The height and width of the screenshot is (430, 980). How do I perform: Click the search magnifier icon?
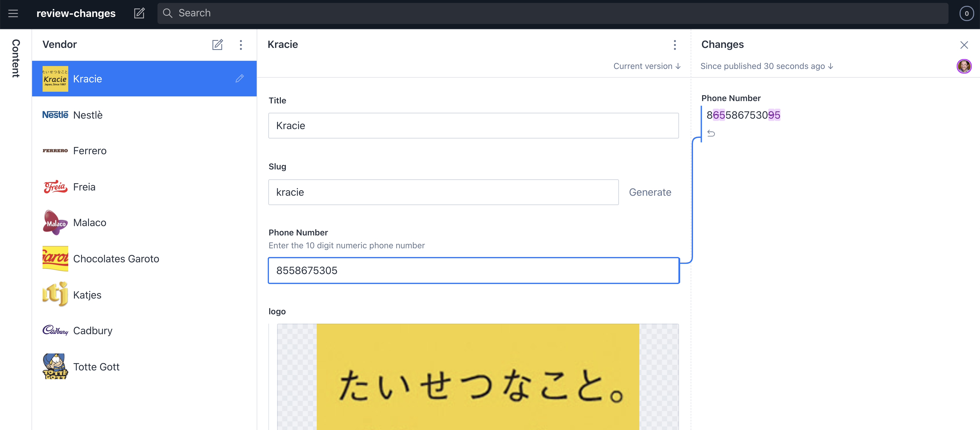(x=167, y=13)
